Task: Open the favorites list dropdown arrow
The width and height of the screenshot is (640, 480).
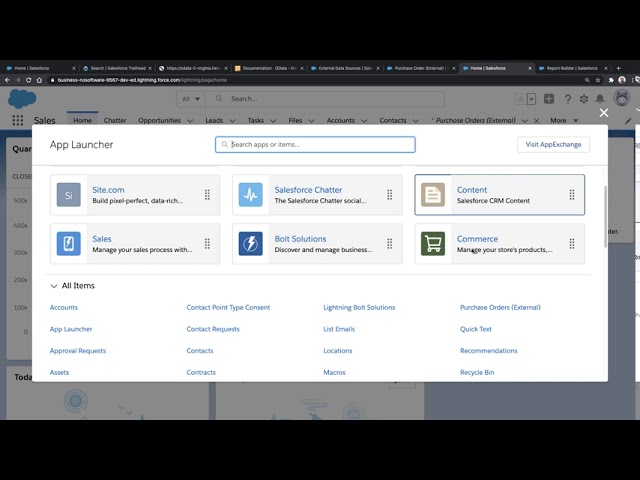Action: pos(531,99)
